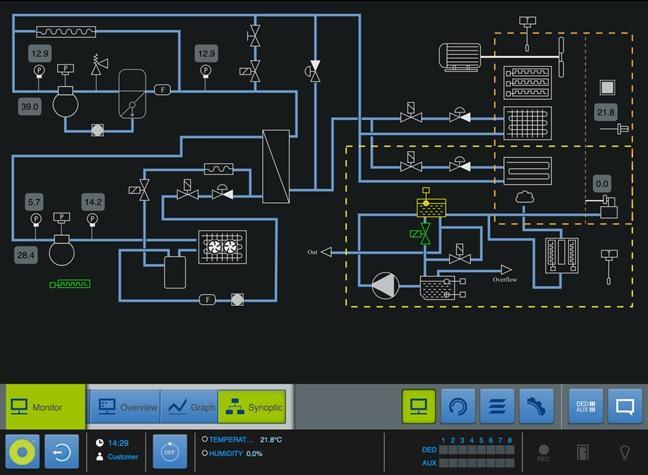The height and width of the screenshot is (475, 648).
Task: Click the logout arrow circle icon
Action: point(61,451)
